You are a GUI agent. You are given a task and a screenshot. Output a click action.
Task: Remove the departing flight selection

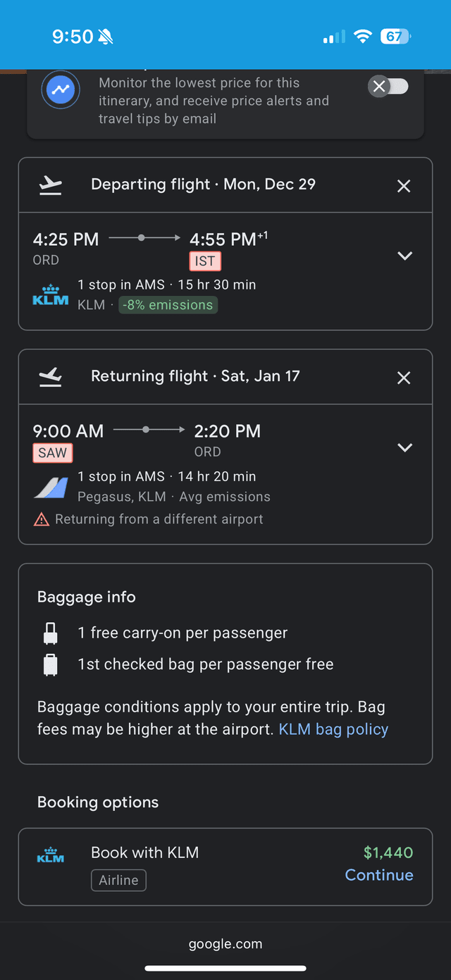(x=404, y=186)
